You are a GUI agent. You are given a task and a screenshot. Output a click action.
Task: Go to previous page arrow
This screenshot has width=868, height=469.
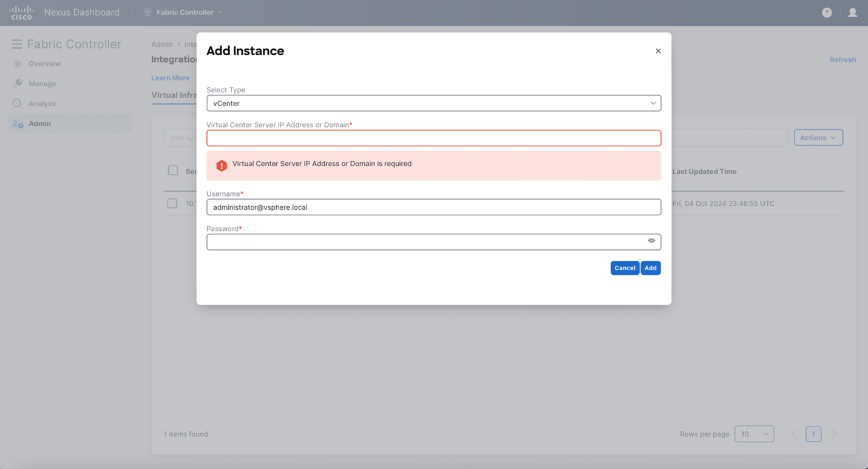[x=793, y=434]
